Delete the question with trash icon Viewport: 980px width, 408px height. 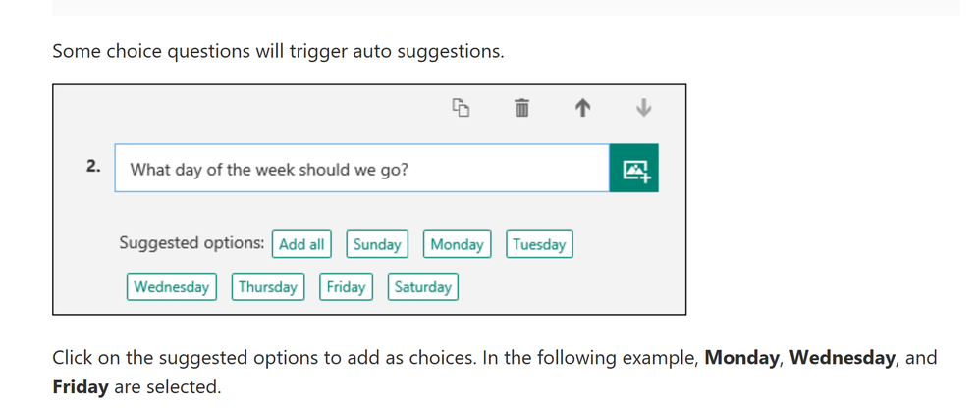click(521, 108)
